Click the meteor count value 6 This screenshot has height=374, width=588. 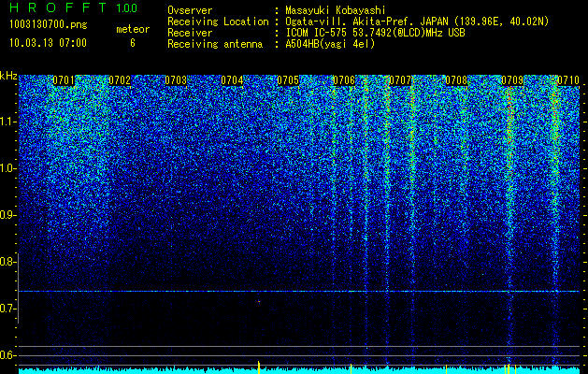133,43
